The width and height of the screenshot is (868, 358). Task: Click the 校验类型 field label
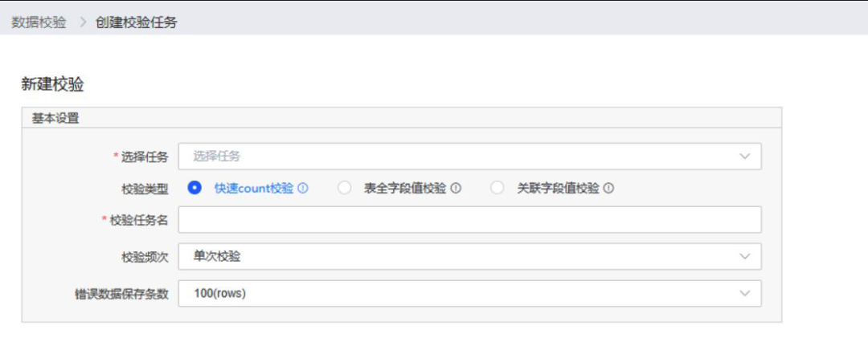tap(145, 189)
